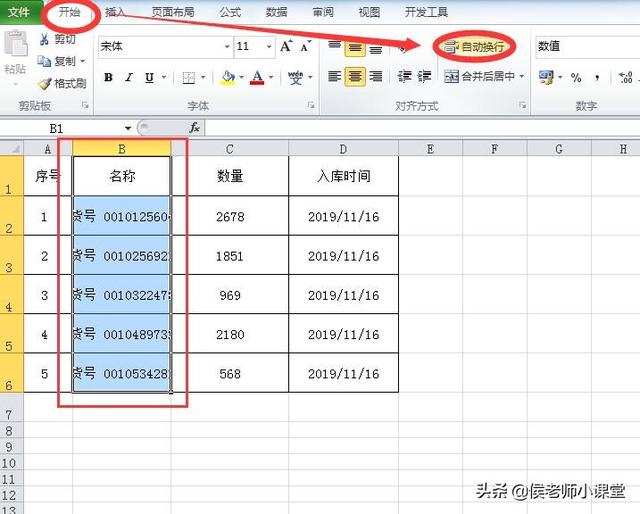Toggle bold formatting
The image size is (640, 514).
108,77
